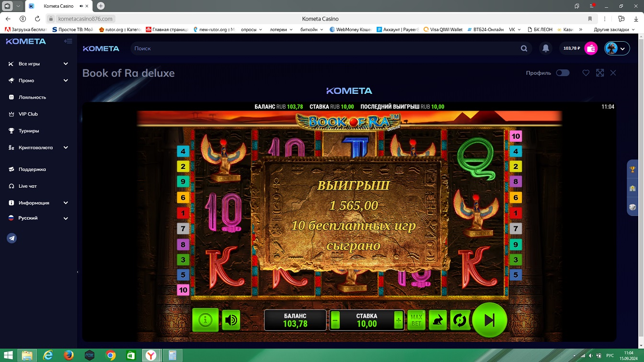The width and height of the screenshot is (644, 362).
Task: Mute the slot game sound
Action: click(231, 320)
